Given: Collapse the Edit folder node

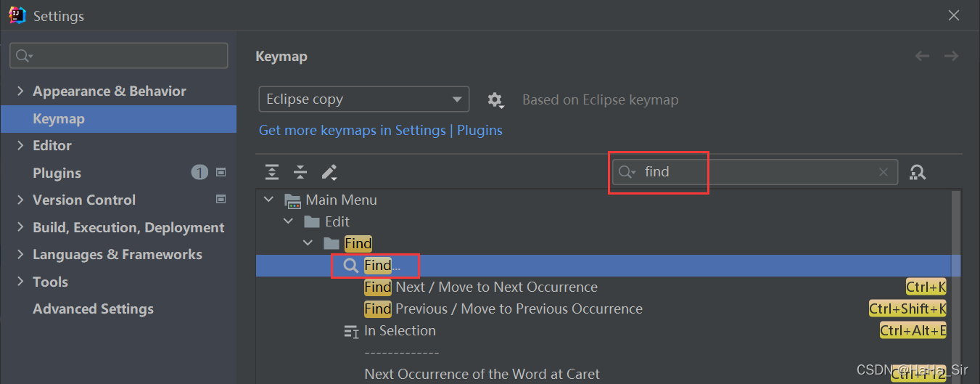Looking at the screenshot, I should (x=289, y=221).
